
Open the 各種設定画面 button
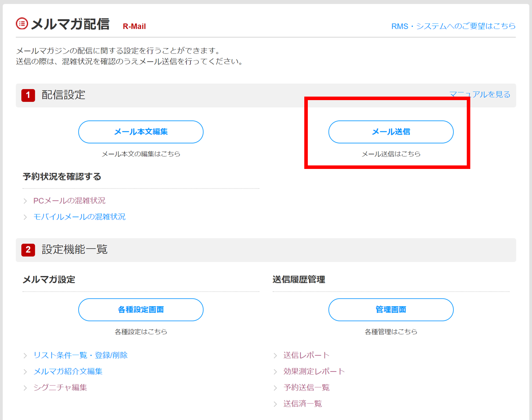point(141,310)
